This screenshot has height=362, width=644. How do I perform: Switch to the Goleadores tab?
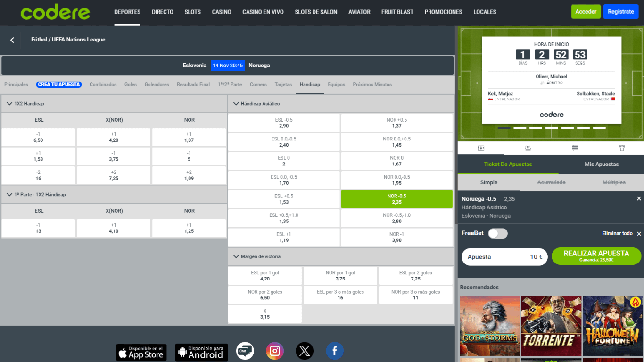(x=157, y=85)
